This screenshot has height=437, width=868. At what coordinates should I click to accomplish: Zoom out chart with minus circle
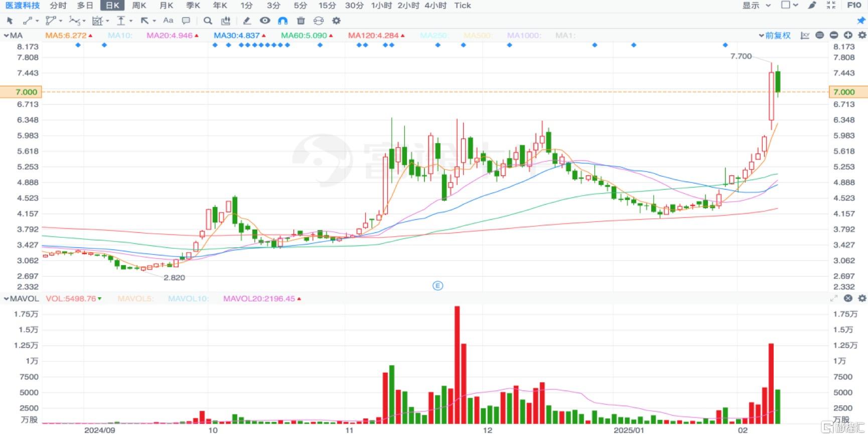834,35
